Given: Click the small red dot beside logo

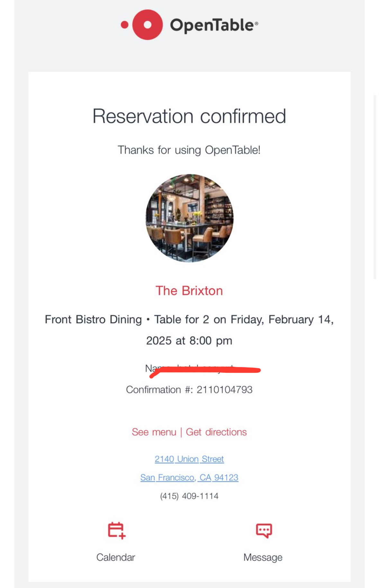Looking at the screenshot, I should click(x=125, y=25).
